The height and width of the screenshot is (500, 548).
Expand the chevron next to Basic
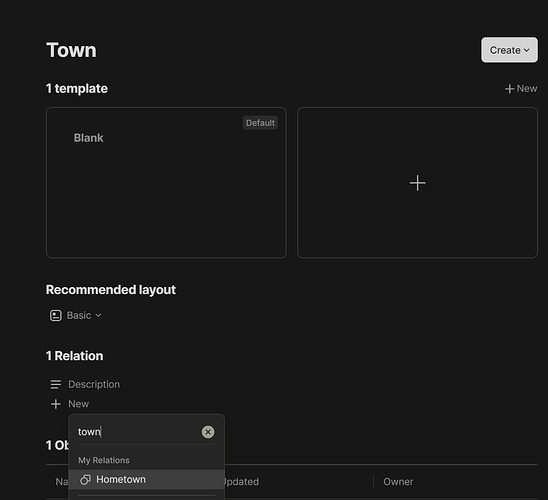[x=98, y=316]
